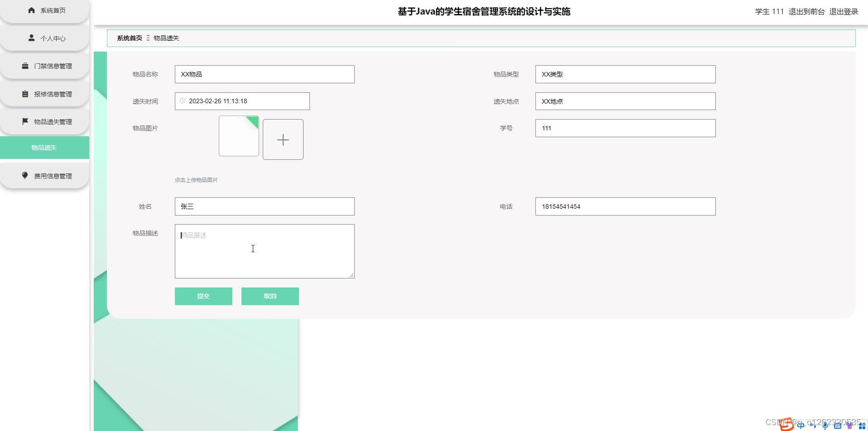This screenshot has height=431, width=868.
Task: Click the 物品遗失 breadcrumb text
Action: 166,38
